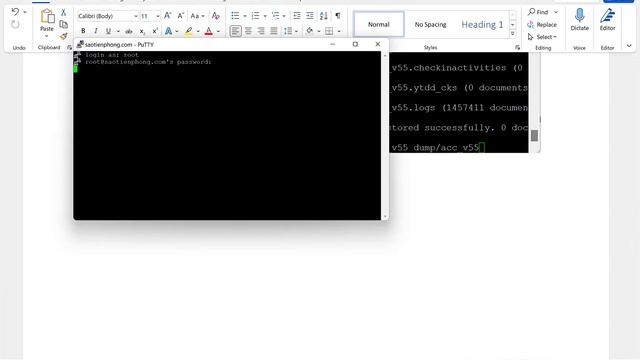Click the Shading paint bucket icon
Screen dimensions: 640x360
click(309, 31)
